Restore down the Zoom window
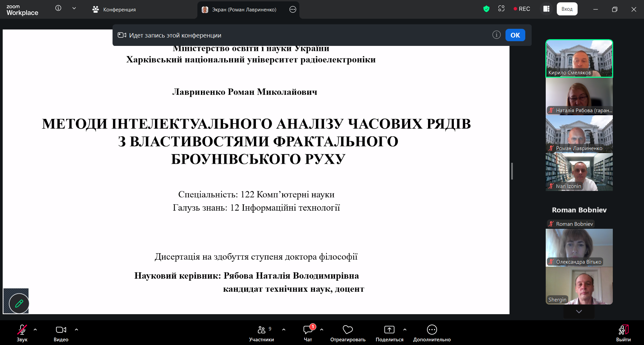Viewport: 644px width, 345px height. tap(614, 9)
